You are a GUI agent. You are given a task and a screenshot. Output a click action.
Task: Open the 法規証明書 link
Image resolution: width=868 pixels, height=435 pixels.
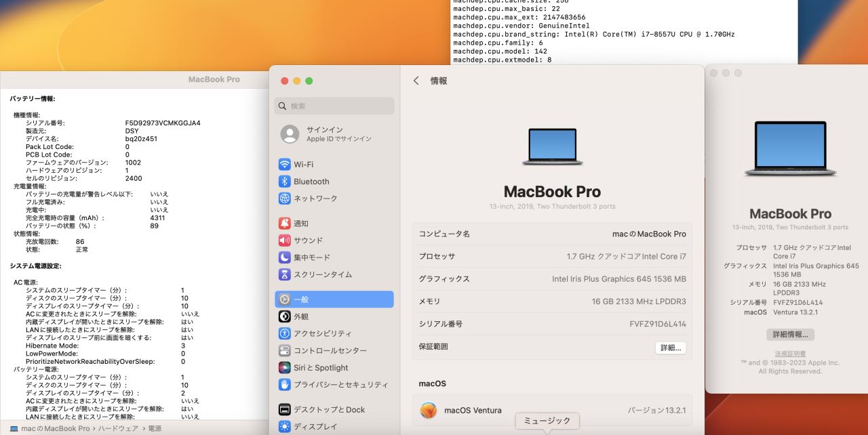[790, 354]
